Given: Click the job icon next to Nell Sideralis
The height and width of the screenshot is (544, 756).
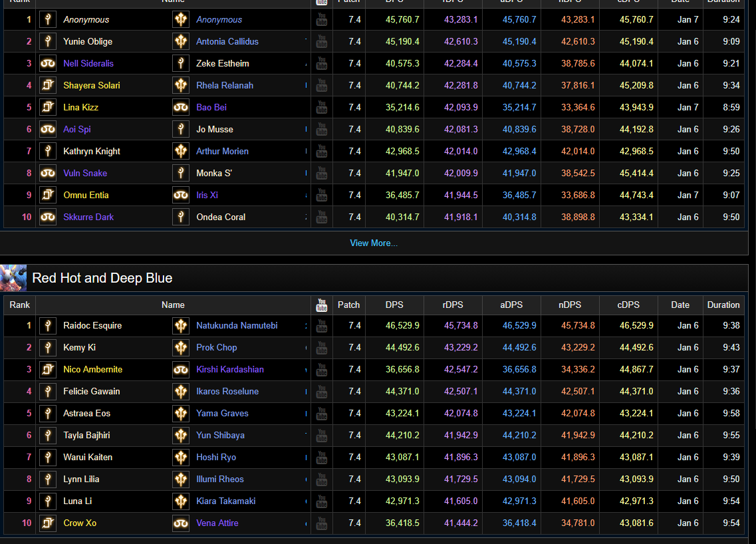Looking at the screenshot, I should [x=48, y=63].
